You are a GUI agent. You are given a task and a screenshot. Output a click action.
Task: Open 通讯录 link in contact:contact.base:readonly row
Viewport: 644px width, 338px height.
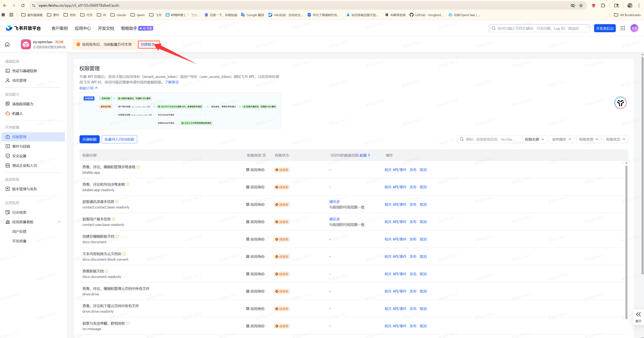(x=334, y=202)
